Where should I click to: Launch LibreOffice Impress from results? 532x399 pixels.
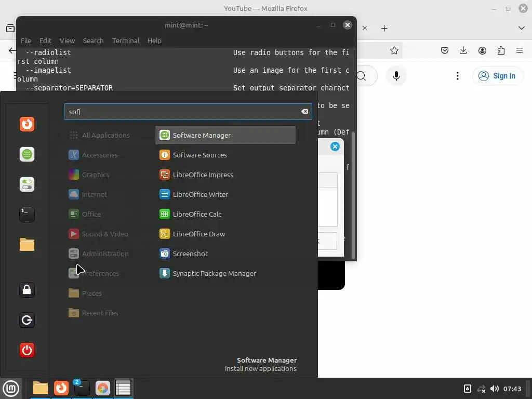225,175
